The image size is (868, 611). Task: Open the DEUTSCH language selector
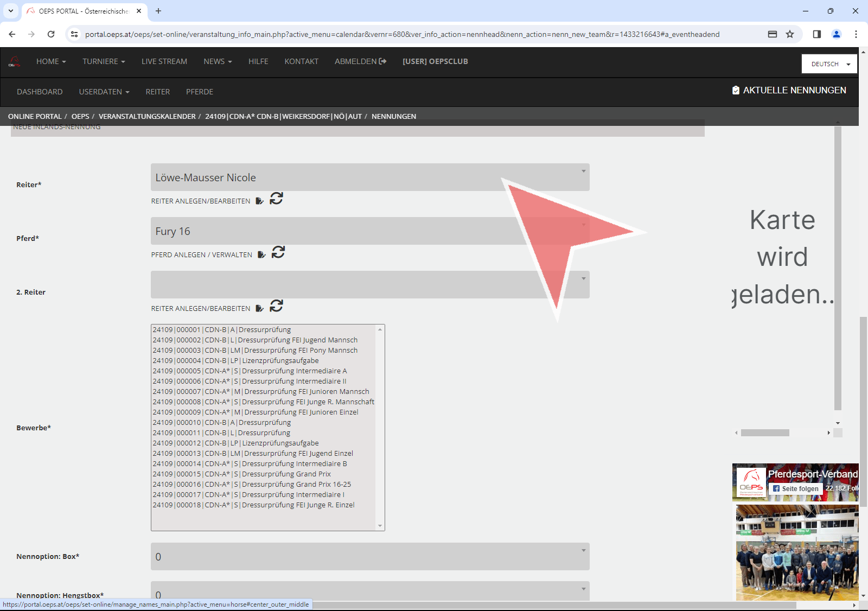[x=829, y=64]
